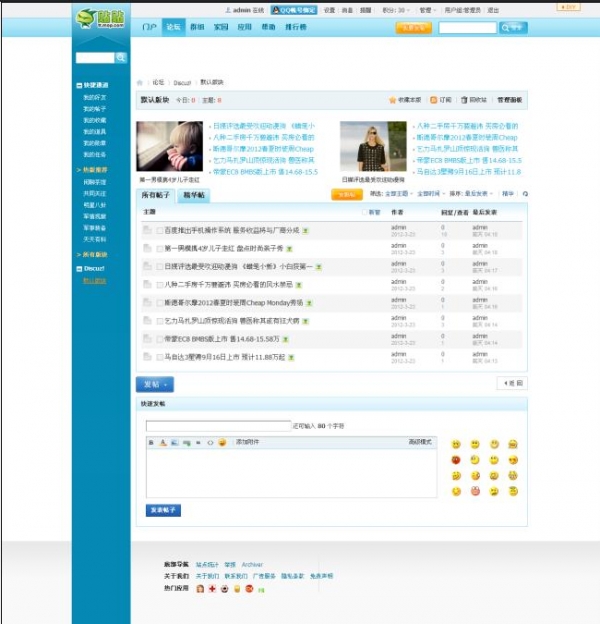Viewport: 600px width, 624px height.
Task: Collapse the Discuz! section in the sidebar
Action: [79, 269]
